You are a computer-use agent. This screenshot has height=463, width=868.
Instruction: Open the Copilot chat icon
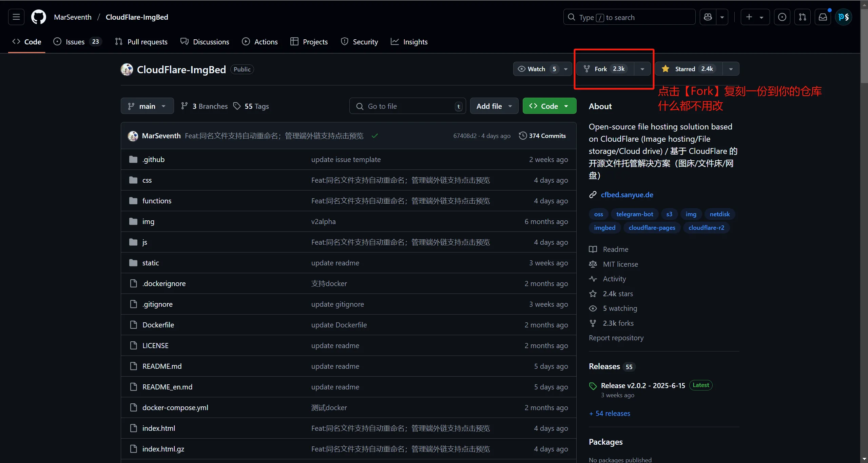pyautogui.click(x=708, y=17)
